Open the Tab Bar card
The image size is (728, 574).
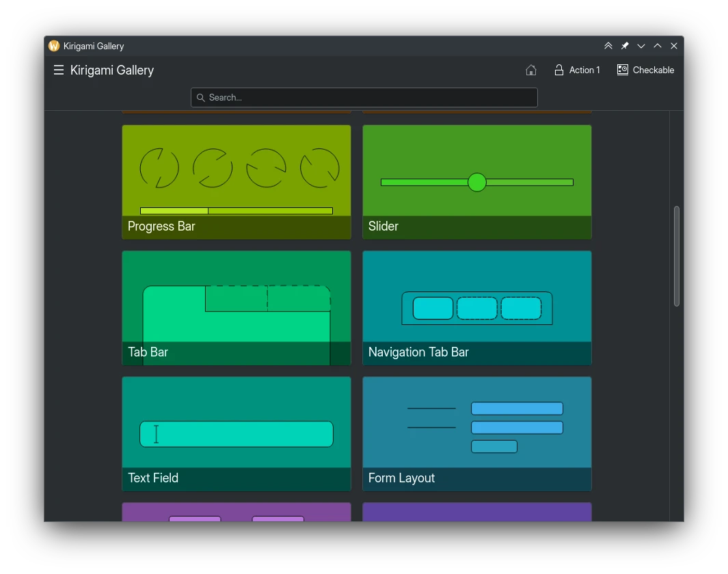(237, 308)
